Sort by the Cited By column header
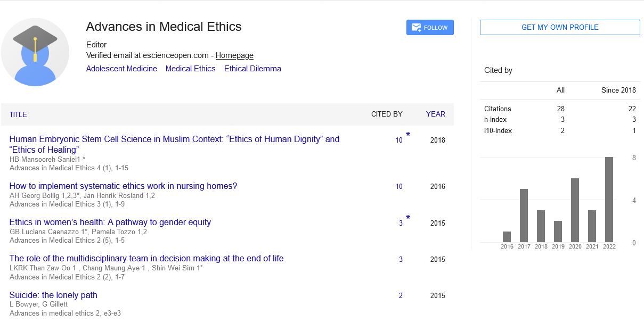This screenshot has height=322, width=644. 387,114
